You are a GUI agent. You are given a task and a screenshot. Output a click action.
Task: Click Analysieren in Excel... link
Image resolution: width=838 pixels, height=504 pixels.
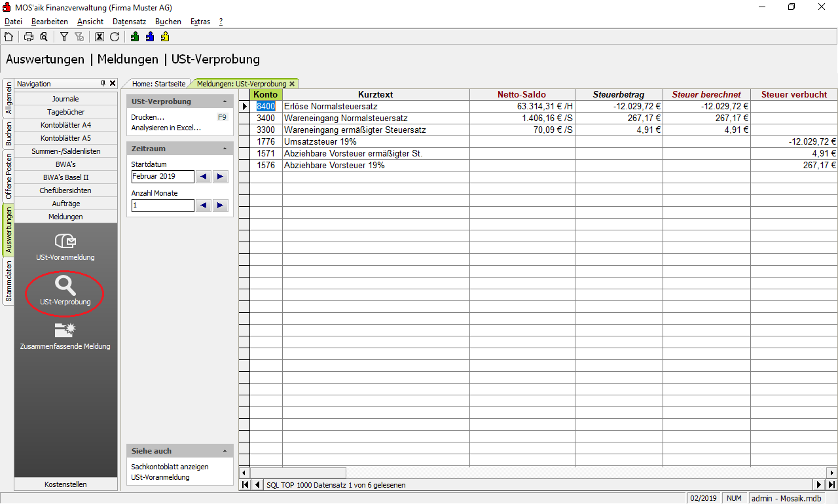166,128
